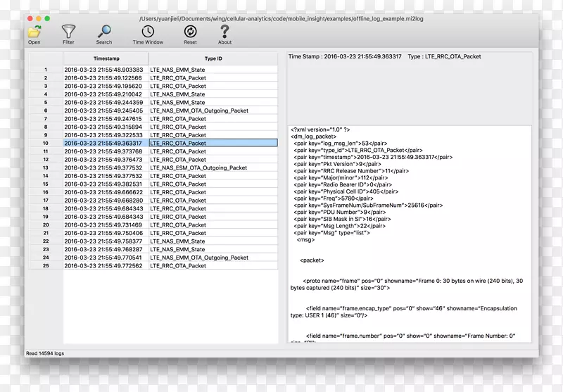This screenshot has height=392, width=563.
Task: Click the Type ID column header
Action: click(213, 58)
